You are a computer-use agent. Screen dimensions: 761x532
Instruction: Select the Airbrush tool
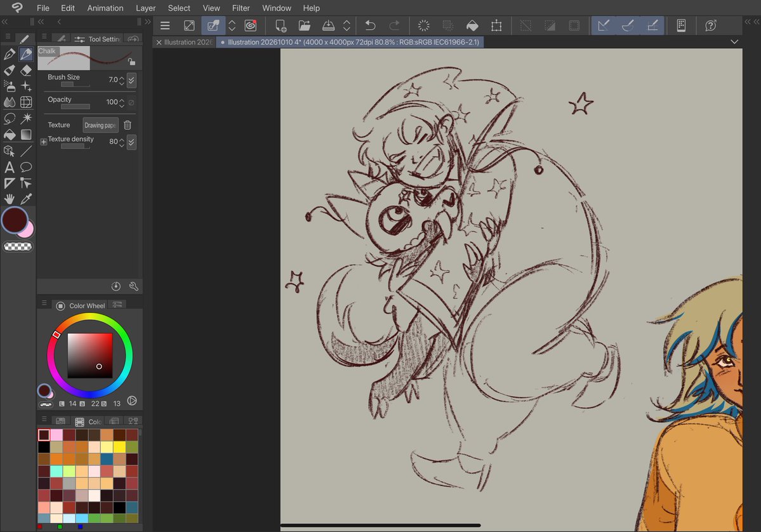(10, 86)
